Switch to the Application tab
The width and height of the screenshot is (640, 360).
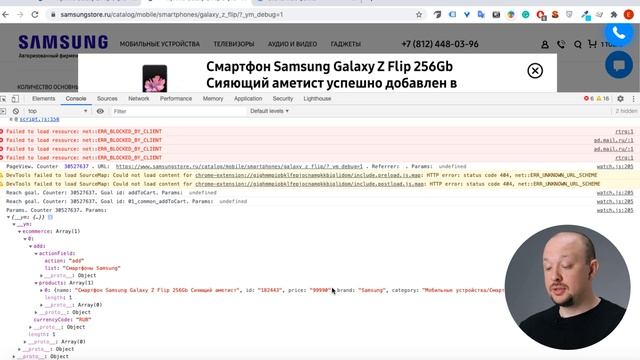[248, 99]
